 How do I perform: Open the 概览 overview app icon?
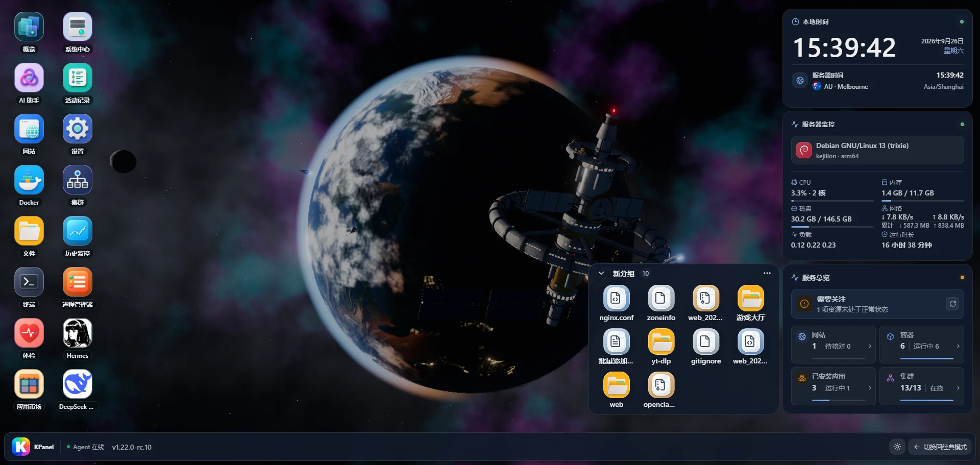(x=29, y=27)
